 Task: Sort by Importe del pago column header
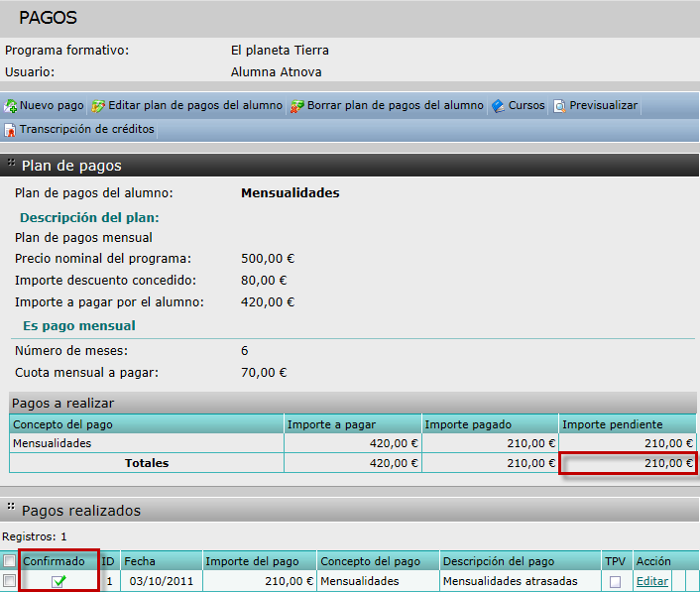(x=252, y=561)
